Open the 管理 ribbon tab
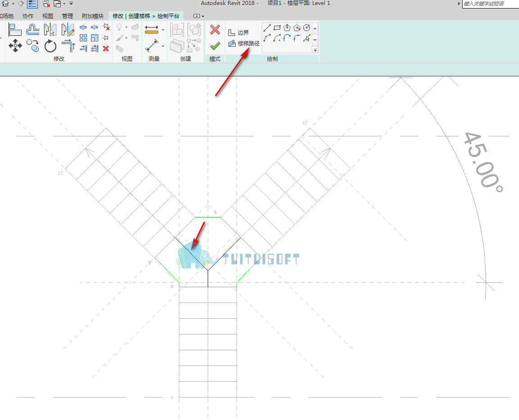Image resolution: width=519 pixels, height=420 pixels. click(x=68, y=16)
